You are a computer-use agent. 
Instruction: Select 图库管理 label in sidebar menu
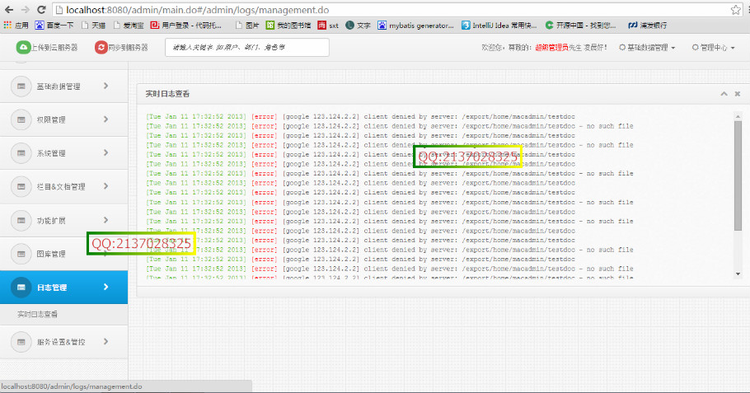tap(51, 254)
